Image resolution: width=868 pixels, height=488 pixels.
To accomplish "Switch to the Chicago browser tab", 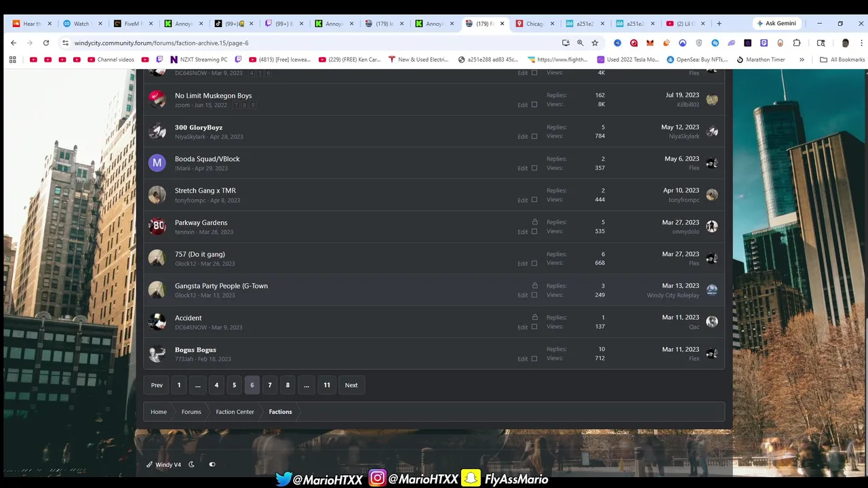I will pyautogui.click(x=536, y=24).
